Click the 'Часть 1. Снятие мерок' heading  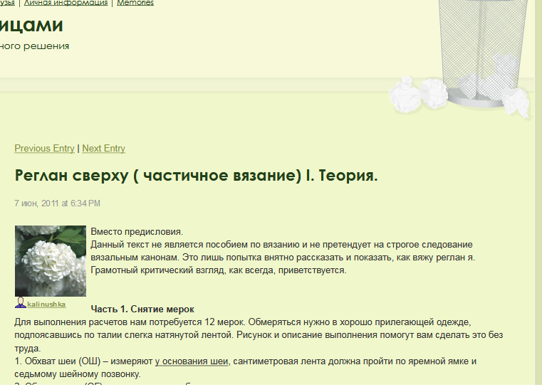coord(142,309)
